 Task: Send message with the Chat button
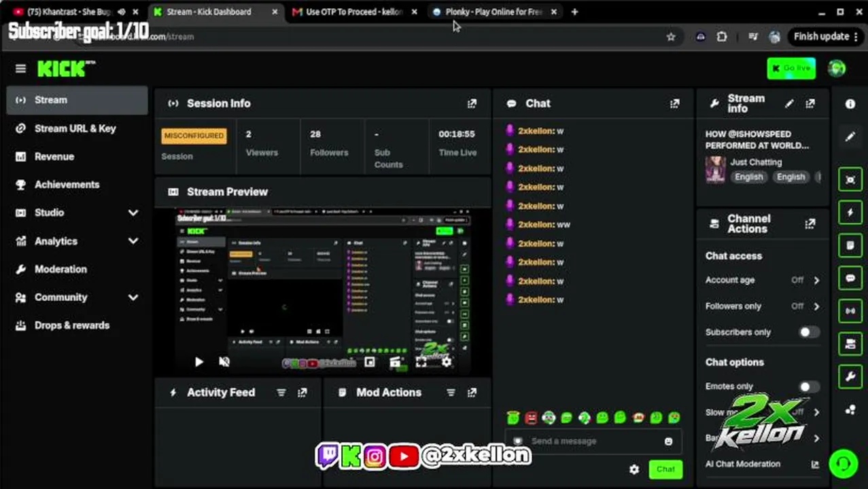(665, 469)
